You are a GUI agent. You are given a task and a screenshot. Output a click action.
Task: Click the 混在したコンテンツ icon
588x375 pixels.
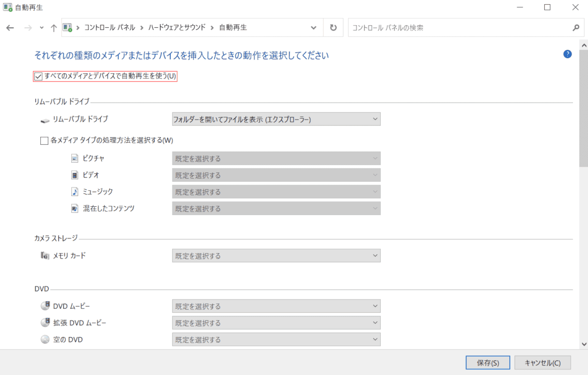[75, 209]
